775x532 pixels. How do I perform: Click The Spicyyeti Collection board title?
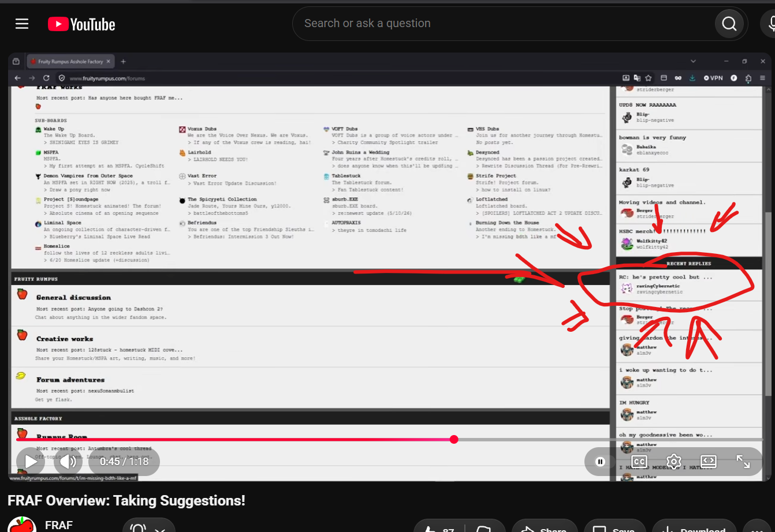coord(222,200)
